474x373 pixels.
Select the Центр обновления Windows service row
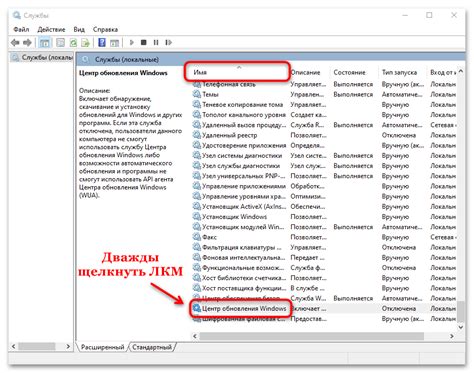[x=324, y=309]
